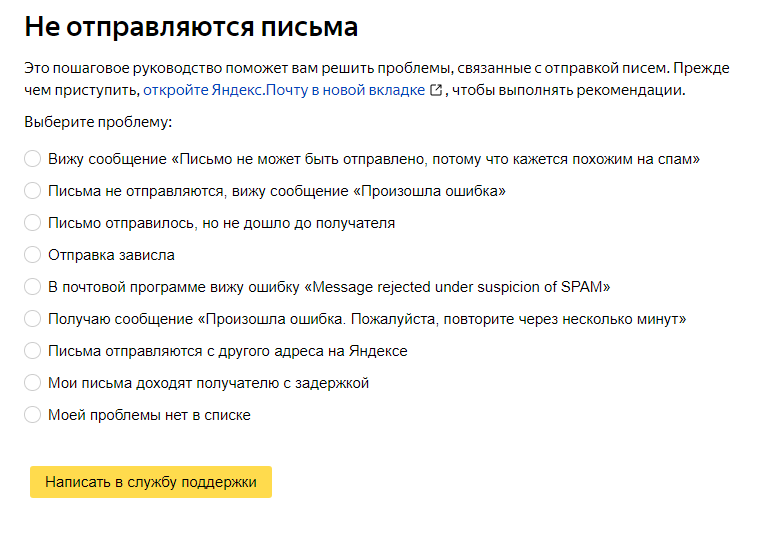Click 'Написать в службу поддержки' yellow button
Screen dimensions: 763x536
point(151,482)
